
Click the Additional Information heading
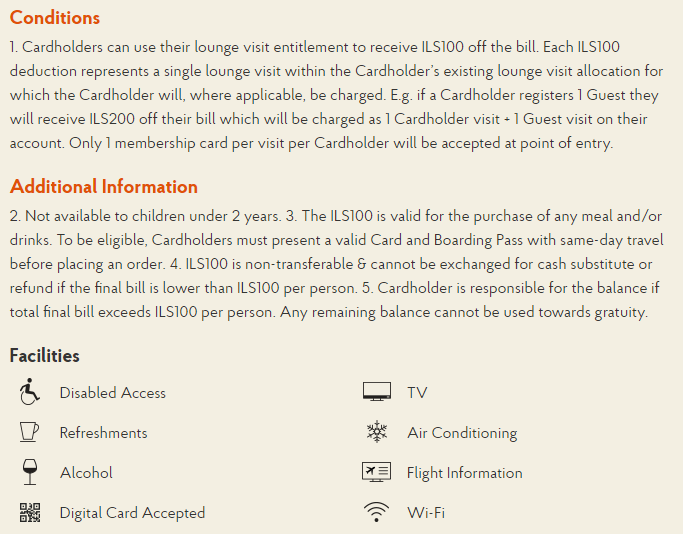[104, 186]
